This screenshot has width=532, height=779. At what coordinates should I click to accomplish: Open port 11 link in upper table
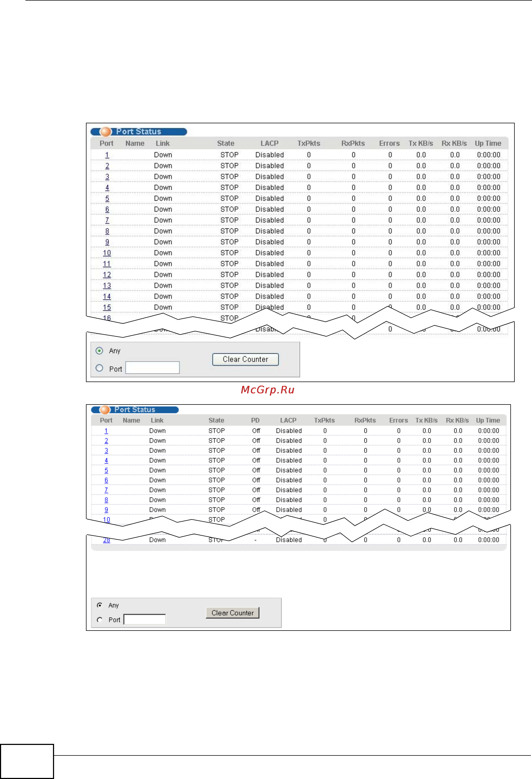(107, 264)
